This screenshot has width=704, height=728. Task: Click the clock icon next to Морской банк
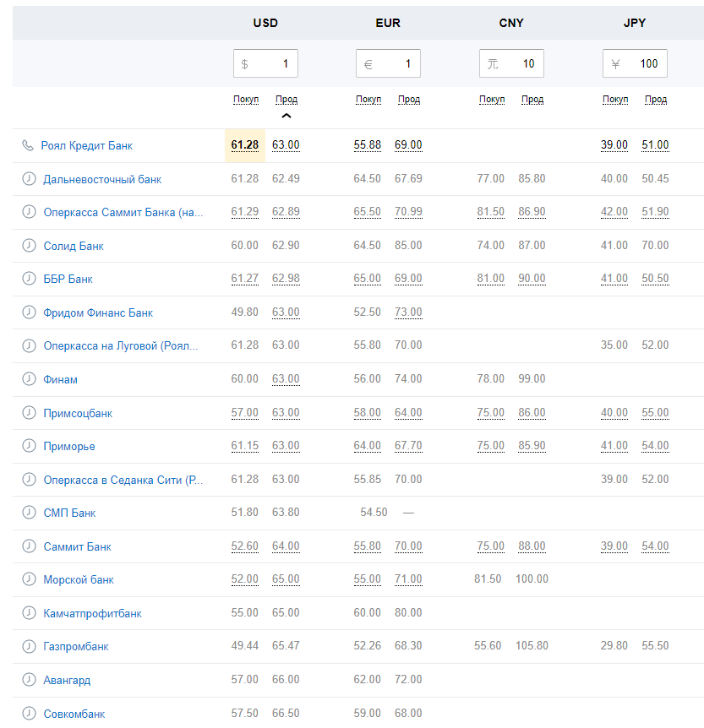[29, 579]
